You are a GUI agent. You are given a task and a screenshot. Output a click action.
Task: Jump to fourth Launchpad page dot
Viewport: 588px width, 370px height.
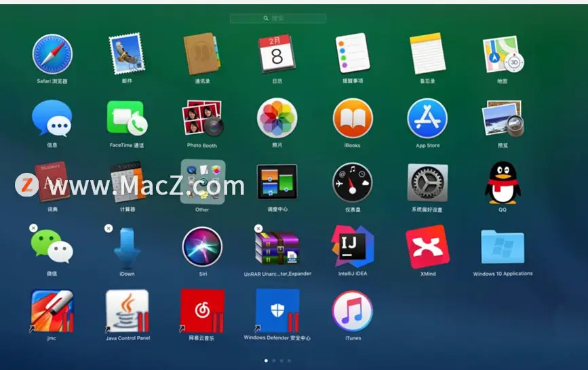289,361
